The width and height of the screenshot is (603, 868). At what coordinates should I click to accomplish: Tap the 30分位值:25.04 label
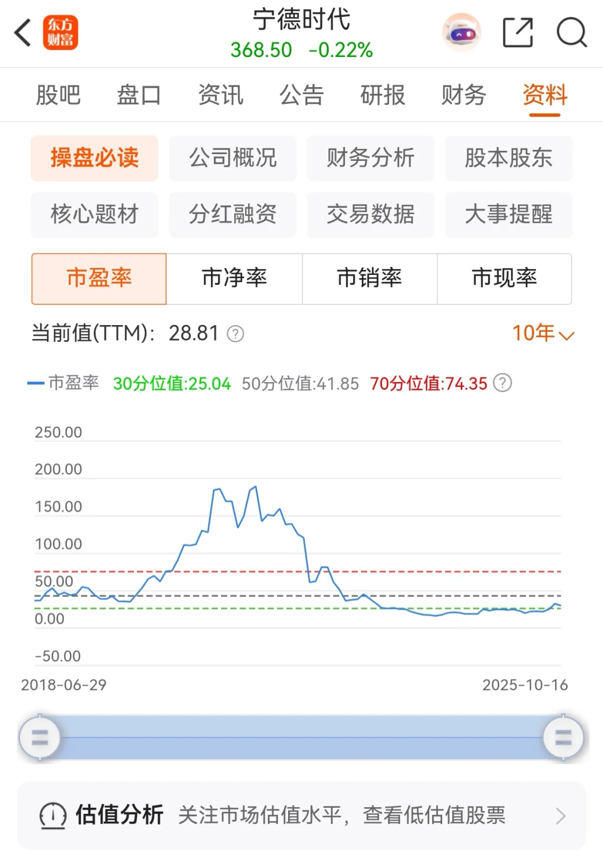point(172,384)
